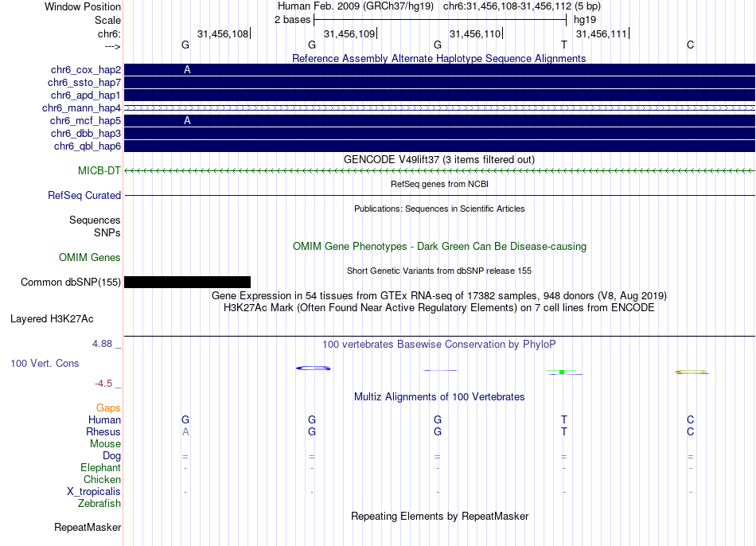Open the H3K27Ac Mark track title

click(439, 308)
